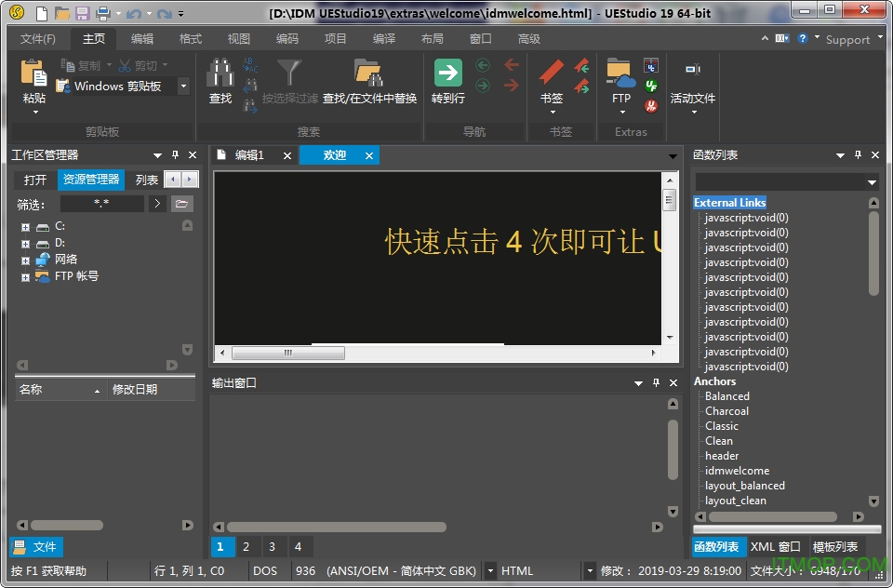The width and height of the screenshot is (893, 588).
Task: Select output window tab 2
Action: [246, 546]
